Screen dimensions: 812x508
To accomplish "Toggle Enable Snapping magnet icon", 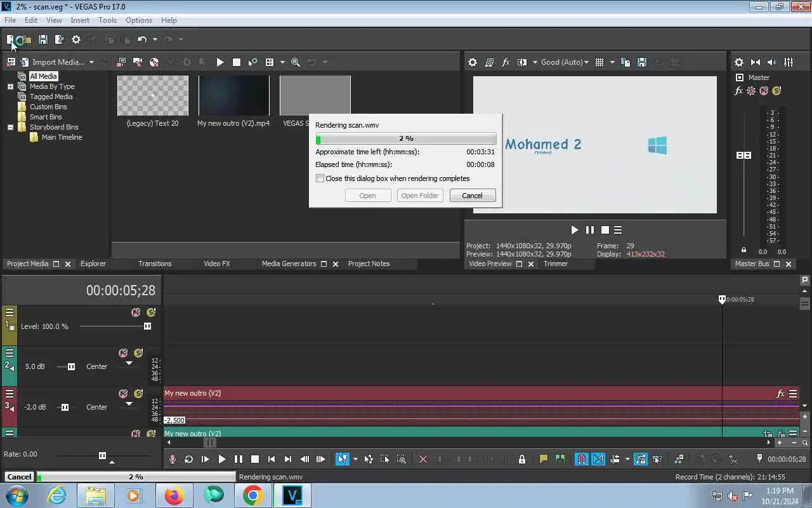I will [581, 459].
